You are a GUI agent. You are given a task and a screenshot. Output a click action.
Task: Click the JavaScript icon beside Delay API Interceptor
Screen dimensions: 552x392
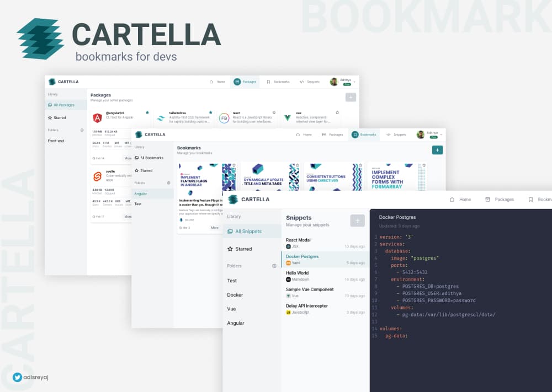[x=288, y=313]
